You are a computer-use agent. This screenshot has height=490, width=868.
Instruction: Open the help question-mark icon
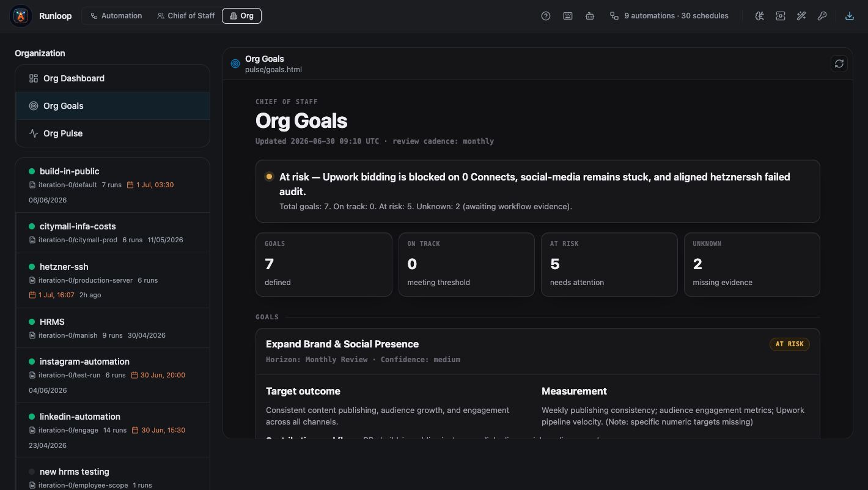[546, 16]
